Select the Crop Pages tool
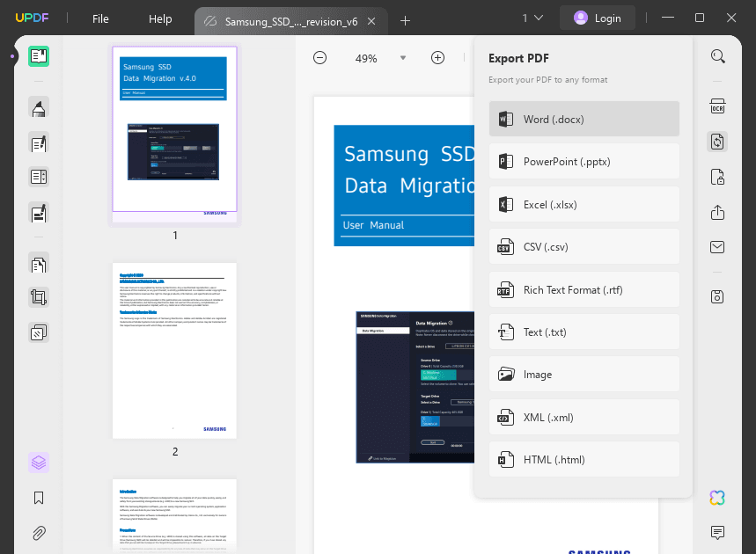 click(x=39, y=297)
